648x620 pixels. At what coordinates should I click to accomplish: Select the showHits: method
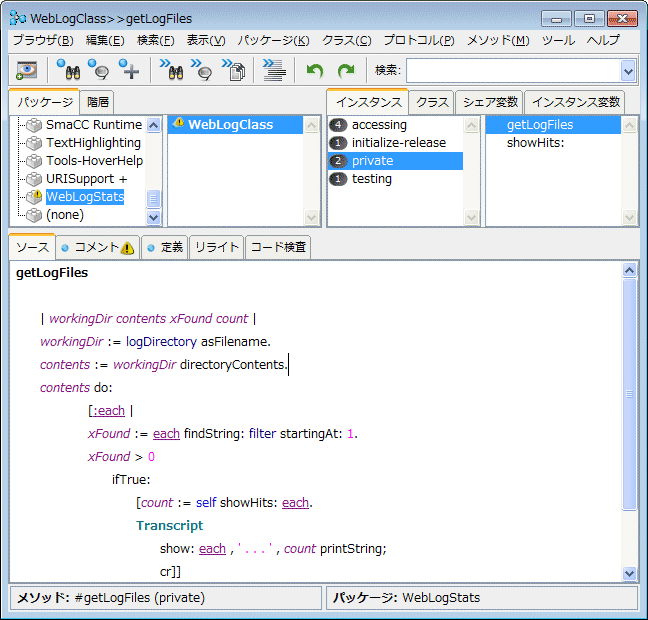tap(535, 143)
